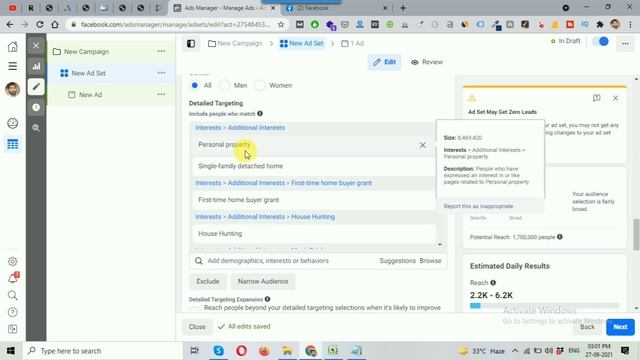Show info for Include people who match

pos(260,113)
